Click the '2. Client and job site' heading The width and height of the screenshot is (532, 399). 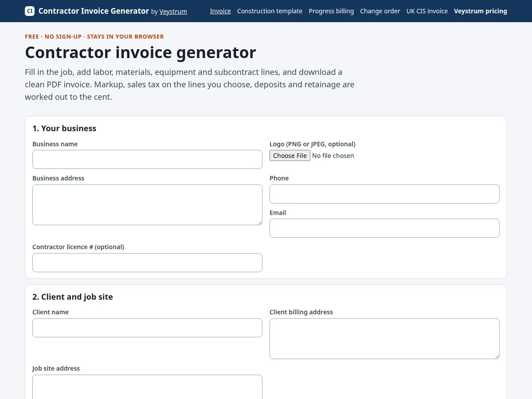(x=73, y=297)
